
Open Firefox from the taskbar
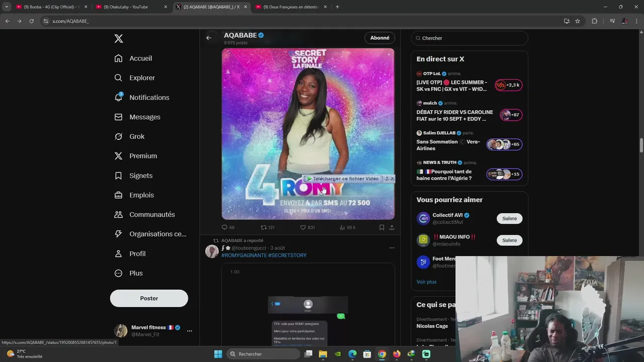point(396,354)
